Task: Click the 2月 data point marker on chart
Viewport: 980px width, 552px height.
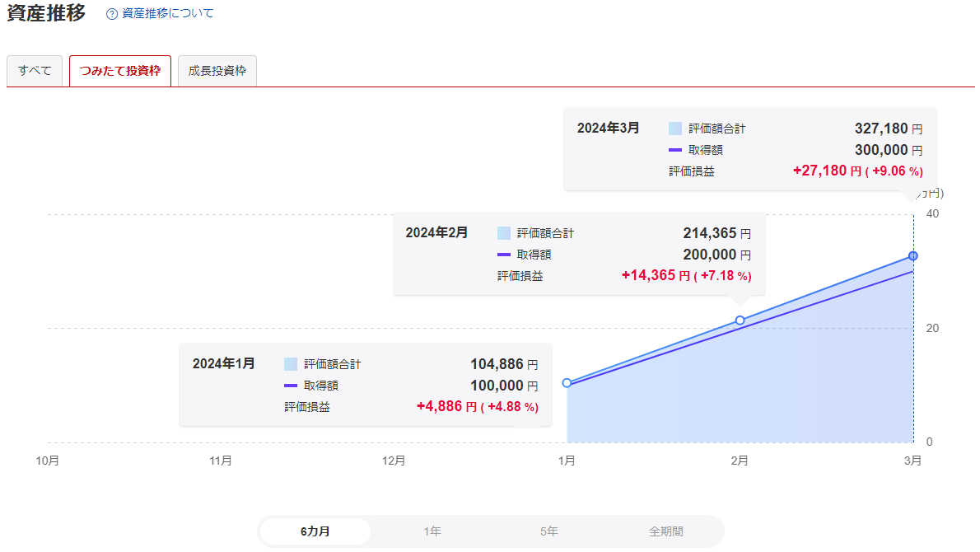Action: (x=740, y=320)
